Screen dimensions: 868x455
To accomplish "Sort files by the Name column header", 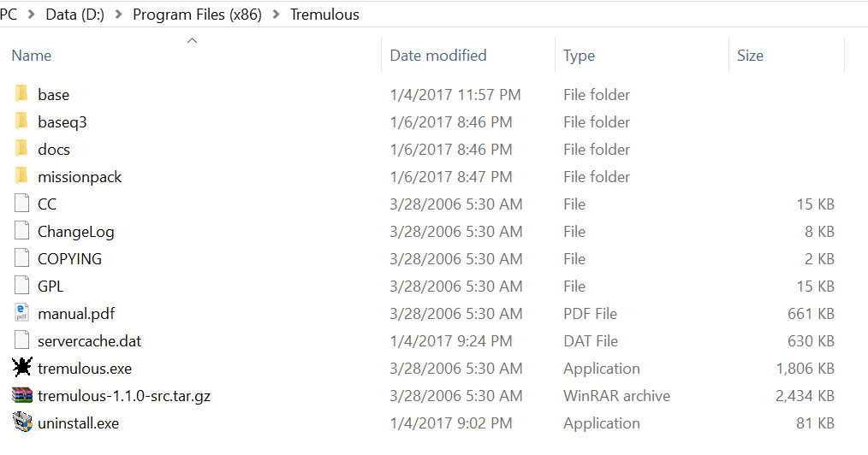I will [32, 56].
